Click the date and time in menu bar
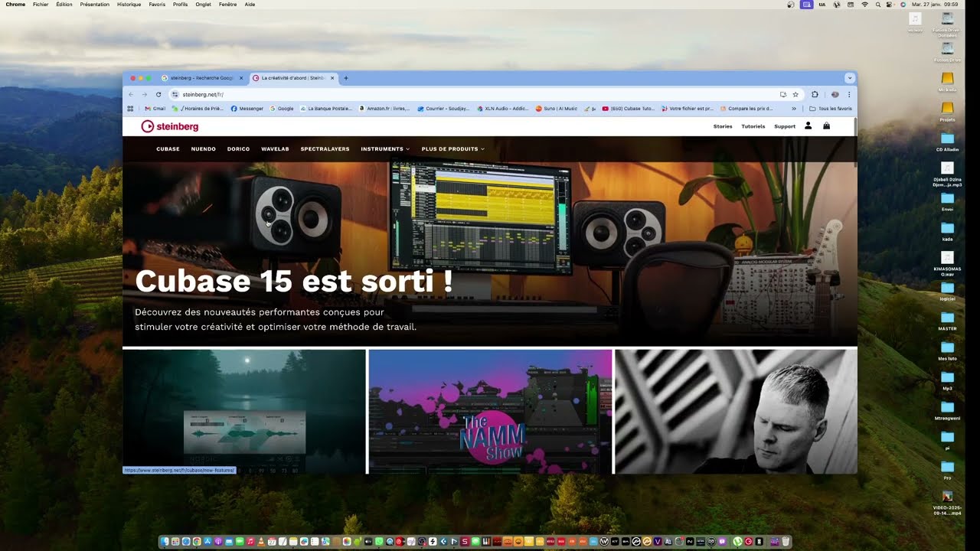The image size is (980, 551). click(x=936, y=5)
